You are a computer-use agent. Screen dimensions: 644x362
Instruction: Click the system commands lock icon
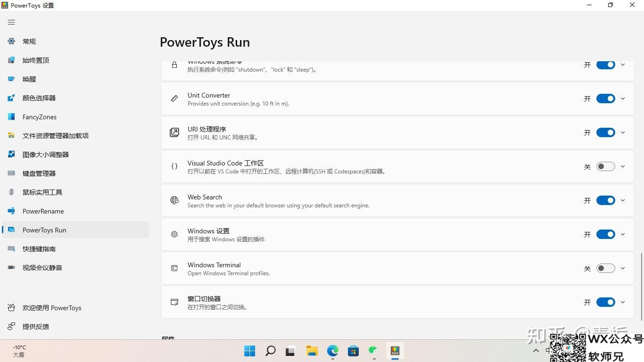pyautogui.click(x=174, y=65)
